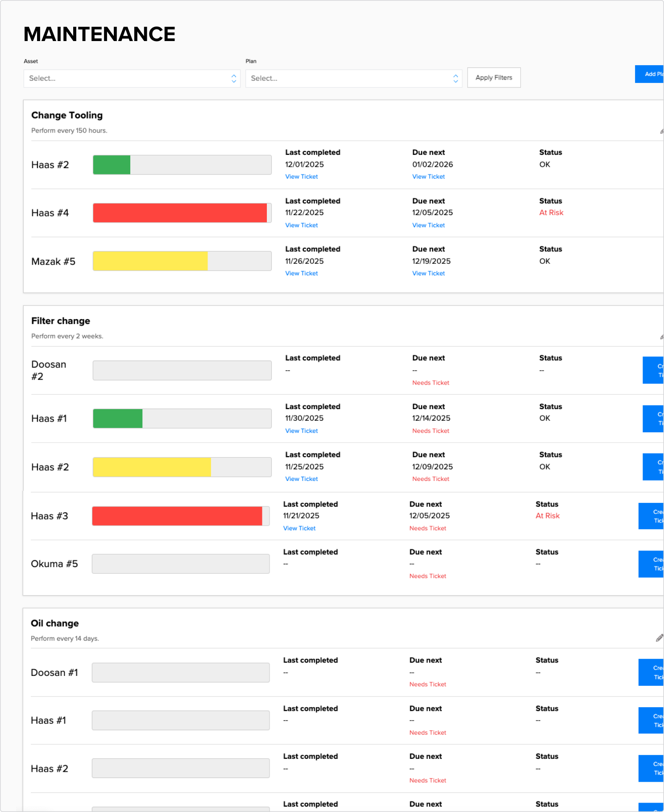Click 'Perform every 14 days.' text
This screenshot has width=664, height=812.
click(x=65, y=639)
